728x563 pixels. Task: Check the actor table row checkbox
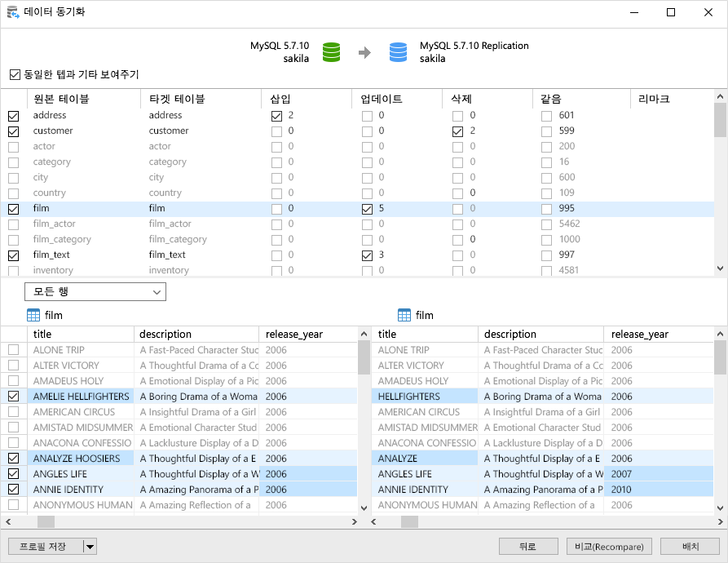coord(14,146)
